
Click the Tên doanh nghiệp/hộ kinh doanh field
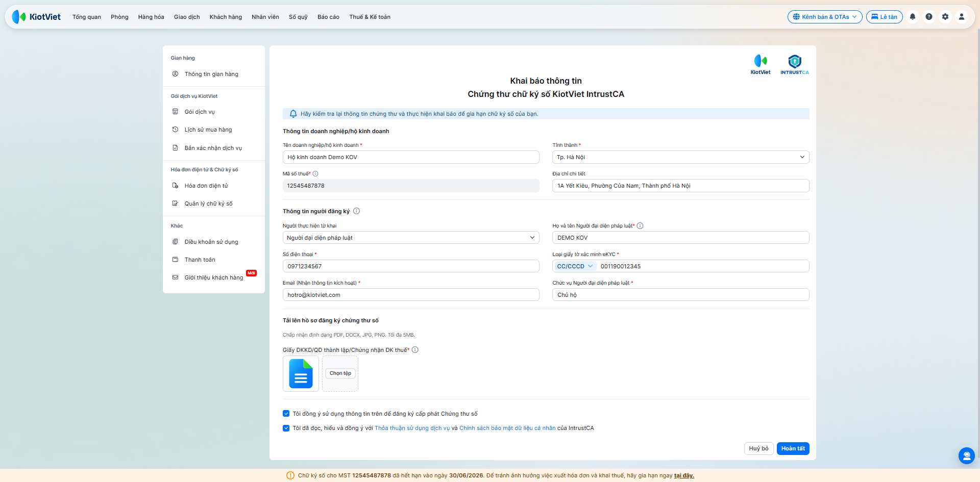411,157
